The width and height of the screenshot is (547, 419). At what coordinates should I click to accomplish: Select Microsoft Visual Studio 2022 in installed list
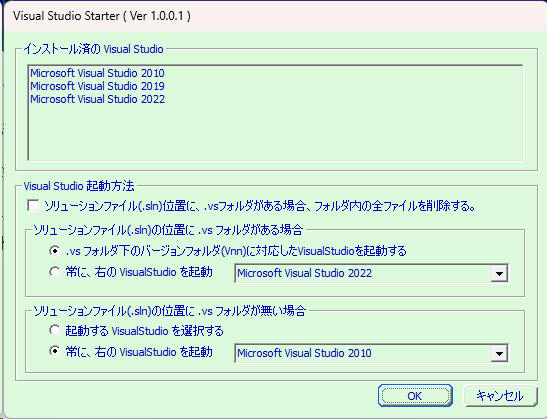click(97, 99)
